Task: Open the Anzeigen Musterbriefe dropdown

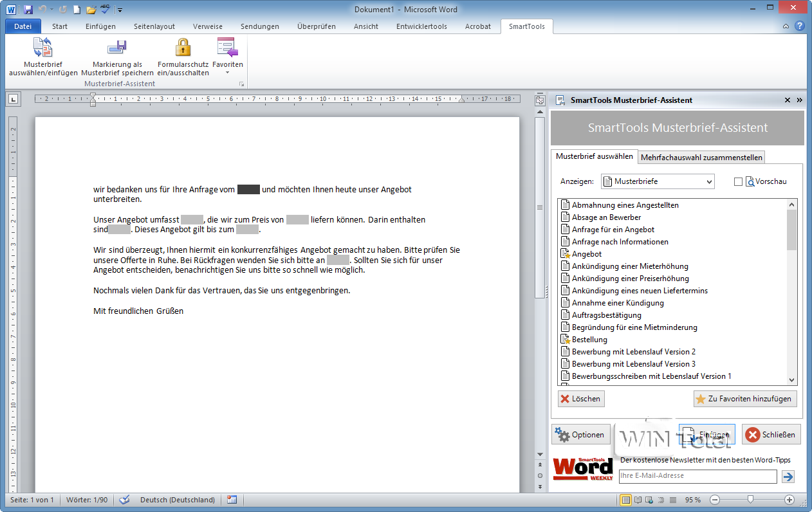Action: 658,181
